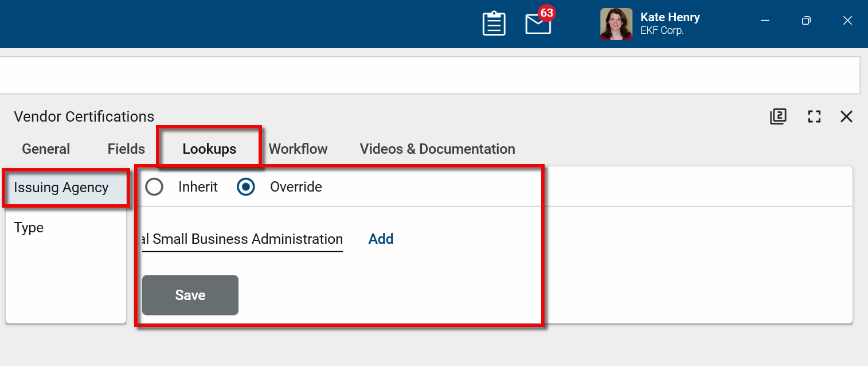The width and height of the screenshot is (868, 366).
Task: Open the clipboard tasks icon
Action: click(494, 24)
